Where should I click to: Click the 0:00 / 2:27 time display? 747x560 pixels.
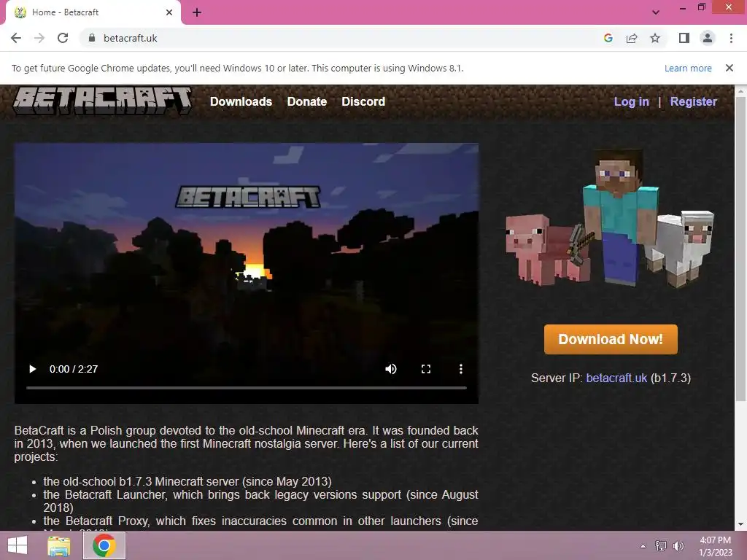click(x=74, y=369)
